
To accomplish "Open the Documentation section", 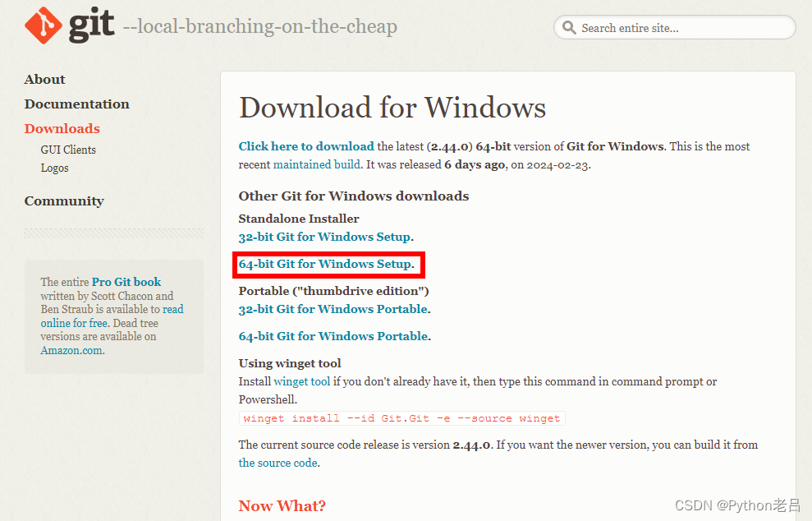I will tap(76, 104).
